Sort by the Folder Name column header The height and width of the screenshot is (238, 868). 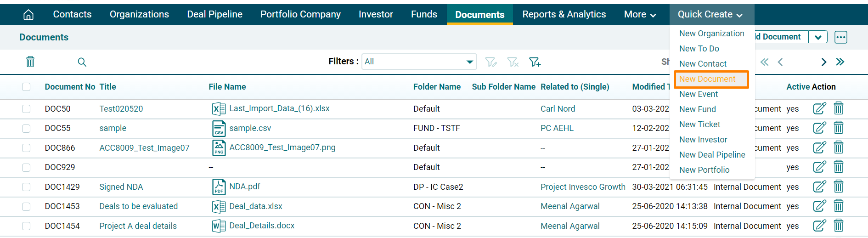click(436, 87)
